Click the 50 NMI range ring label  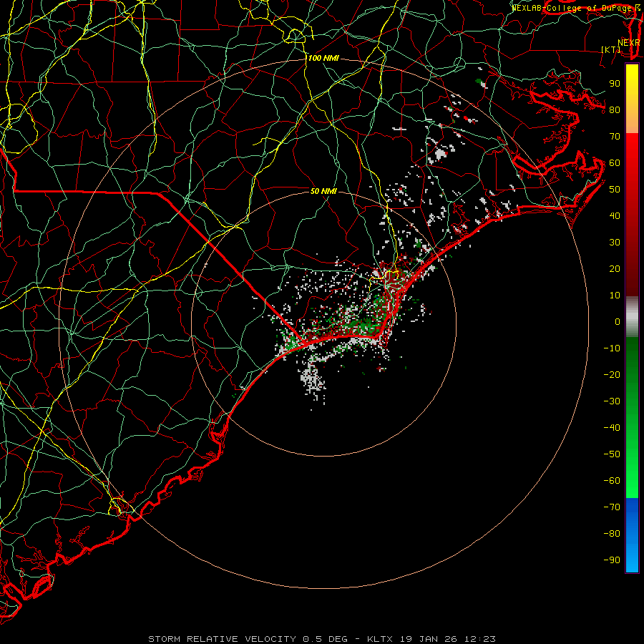(323, 191)
